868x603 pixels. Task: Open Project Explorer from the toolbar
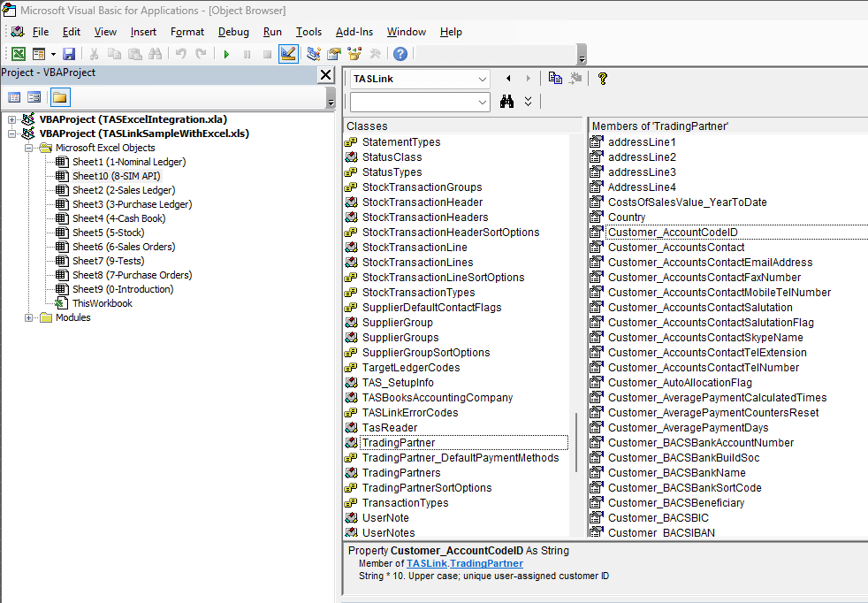coord(314,54)
